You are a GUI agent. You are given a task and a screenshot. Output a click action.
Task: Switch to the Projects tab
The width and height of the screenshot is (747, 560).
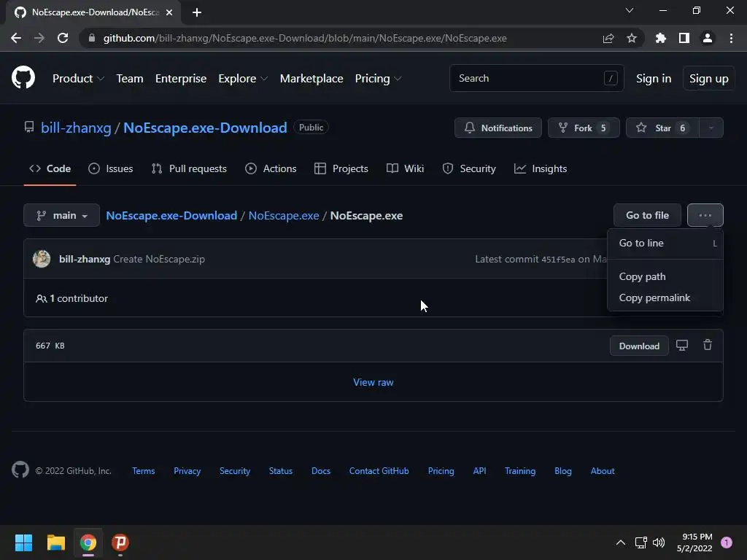point(341,168)
